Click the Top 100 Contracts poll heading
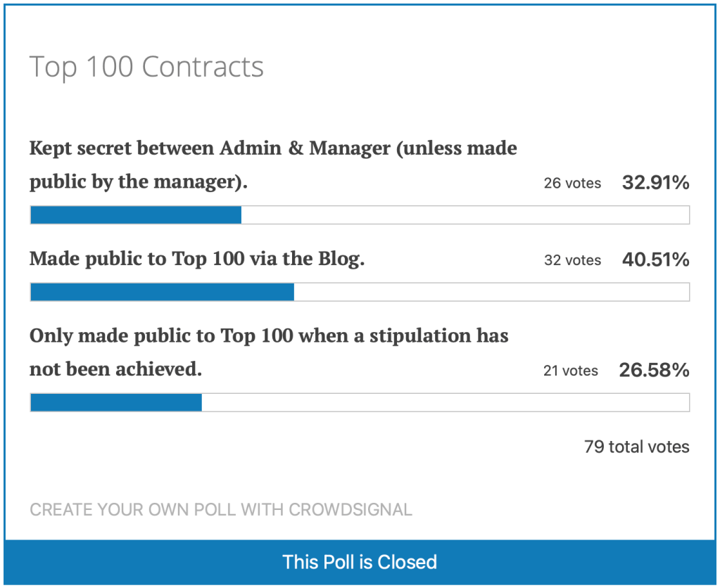 pos(146,68)
